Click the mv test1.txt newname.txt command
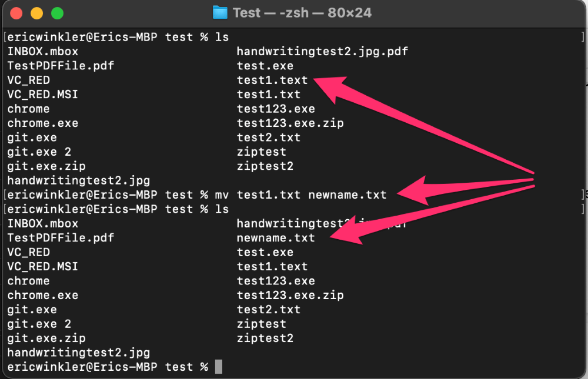Image resolution: width=588 pixels, height=379 pixels. click(x=300, y=195)
